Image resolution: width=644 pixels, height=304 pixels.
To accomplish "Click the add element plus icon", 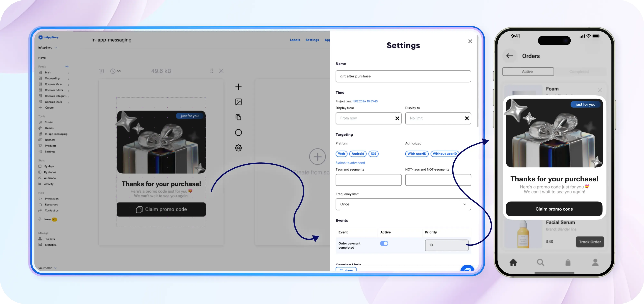I will pos(238,87).
